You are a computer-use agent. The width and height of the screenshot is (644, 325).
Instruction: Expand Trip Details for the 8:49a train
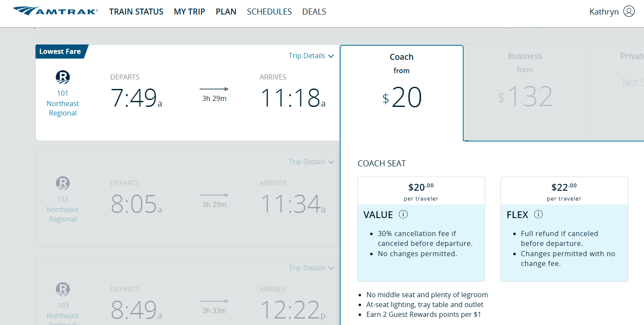point(311,268)
